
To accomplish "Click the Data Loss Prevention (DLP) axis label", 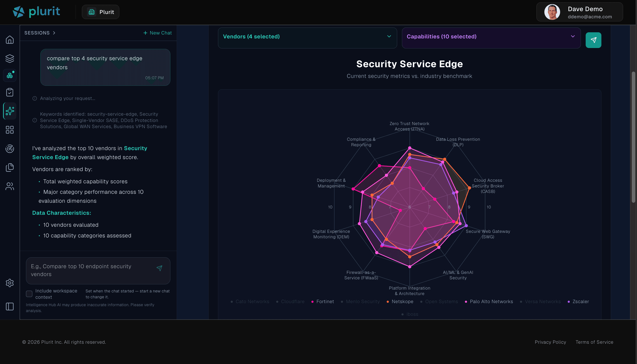I will pyautogui.click(x=458, y=142).
